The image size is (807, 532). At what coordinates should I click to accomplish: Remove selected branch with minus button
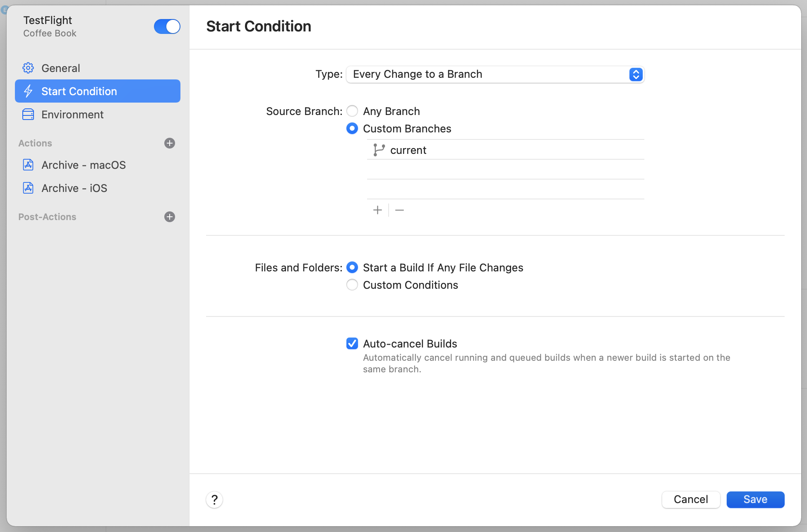tap(399, 210)
